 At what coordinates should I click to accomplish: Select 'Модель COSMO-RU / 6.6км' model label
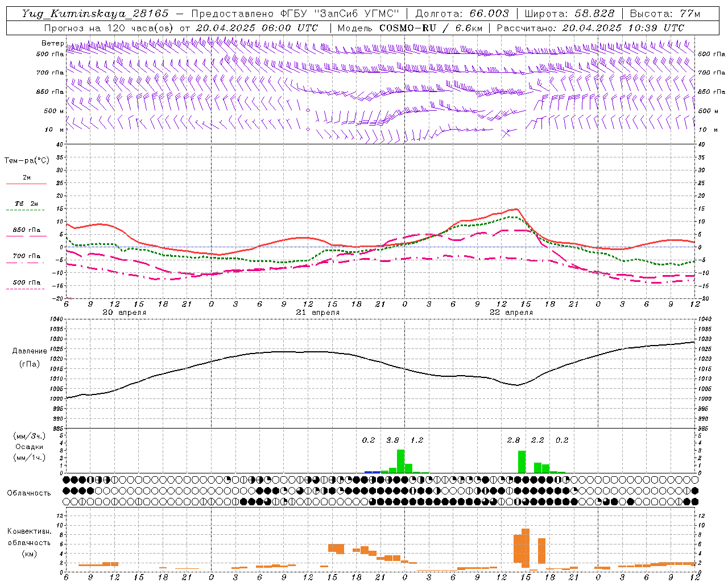[409, 28]
